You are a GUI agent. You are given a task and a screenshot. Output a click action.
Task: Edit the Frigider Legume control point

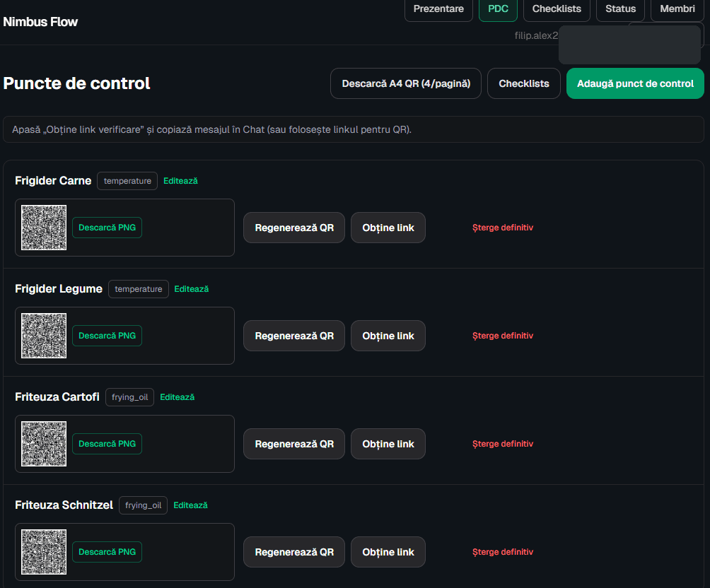pyautogui.click(x=192, y=289)
